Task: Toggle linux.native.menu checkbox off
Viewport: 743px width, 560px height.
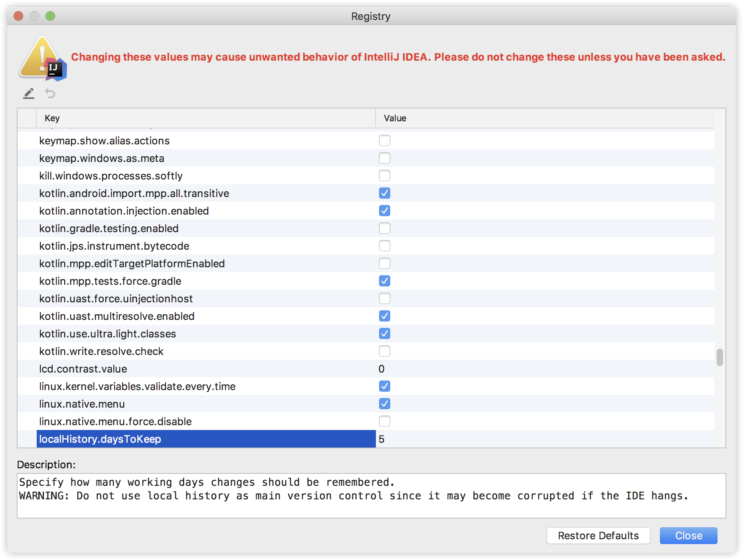Action: (x=384, y=404)
